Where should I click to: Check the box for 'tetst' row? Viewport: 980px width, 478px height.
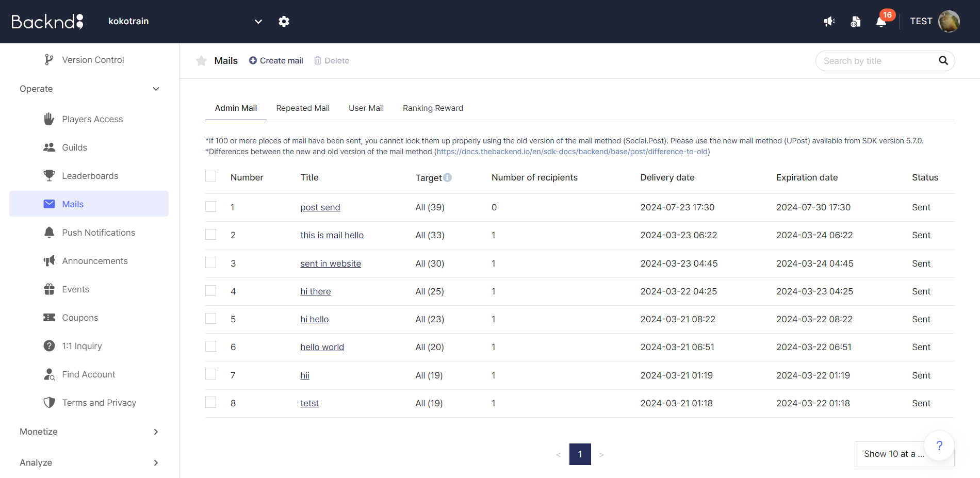tap(210, 402)
